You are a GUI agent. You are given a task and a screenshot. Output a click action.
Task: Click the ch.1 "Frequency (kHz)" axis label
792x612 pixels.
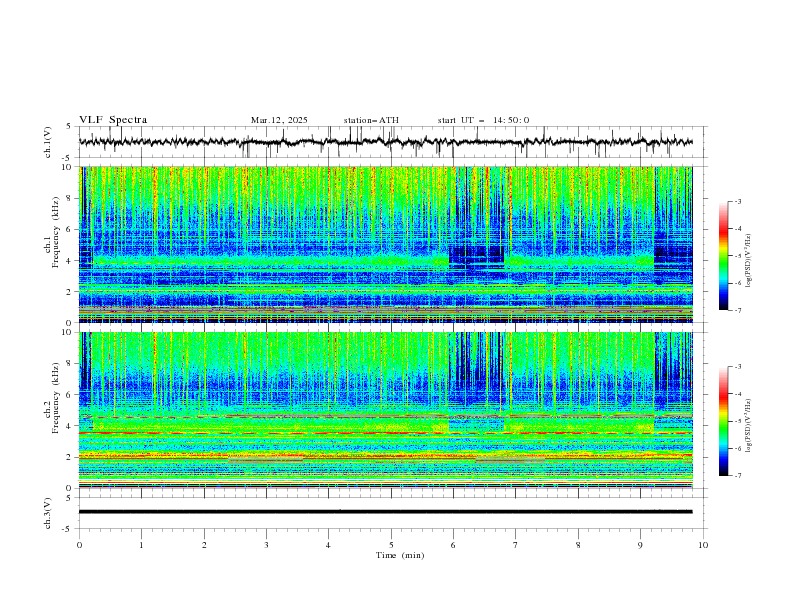click(x=56, y=233)
